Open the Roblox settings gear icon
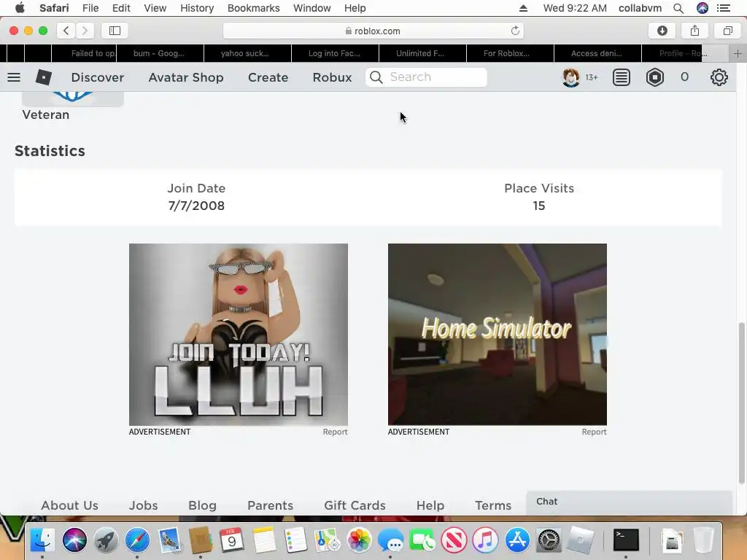 tap(719, 77)
